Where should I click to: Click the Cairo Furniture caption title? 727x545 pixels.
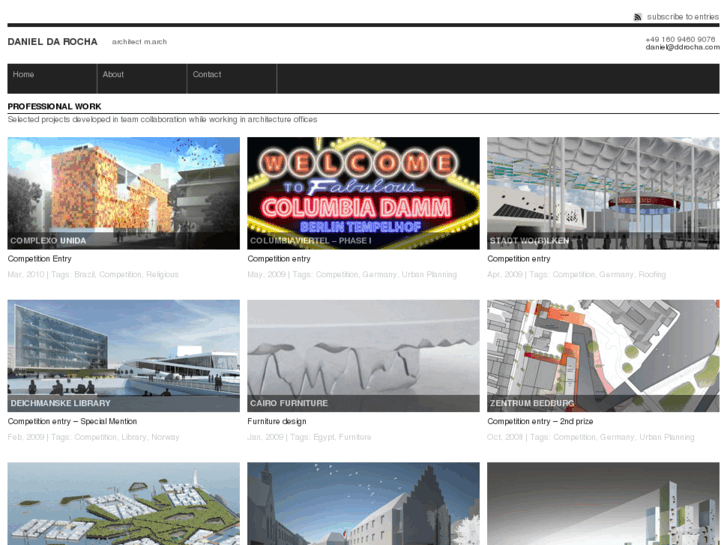click(289, 403)
